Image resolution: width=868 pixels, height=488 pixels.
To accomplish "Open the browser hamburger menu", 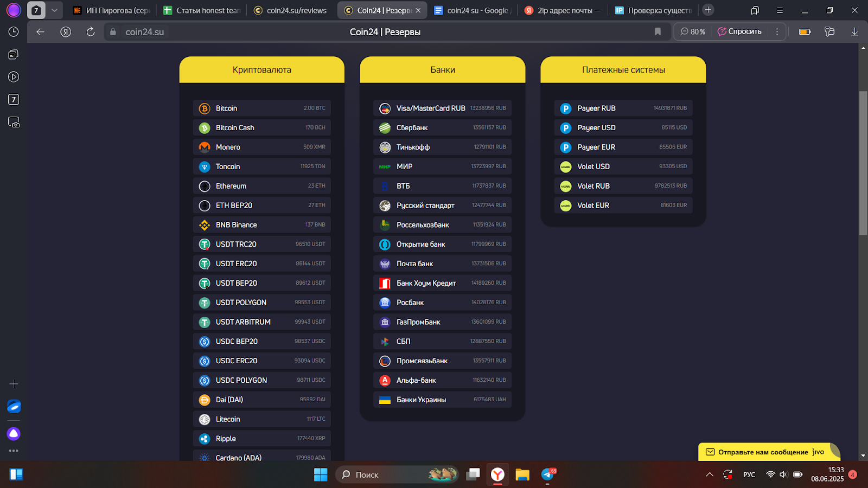I will pyautogui.click(x=780, y=10).
